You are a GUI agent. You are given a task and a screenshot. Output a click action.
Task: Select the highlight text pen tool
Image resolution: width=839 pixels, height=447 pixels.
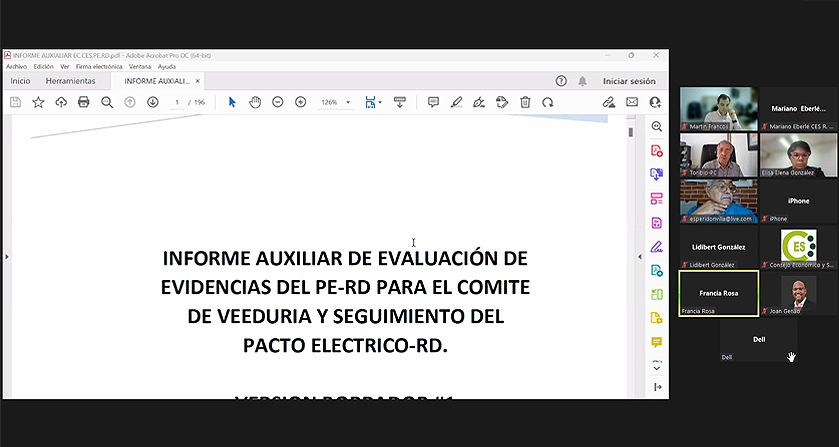pos(456,102)
